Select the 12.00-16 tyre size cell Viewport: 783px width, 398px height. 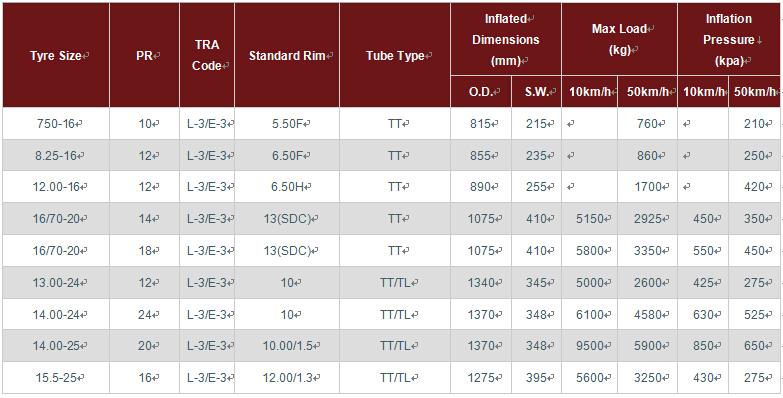56,187
